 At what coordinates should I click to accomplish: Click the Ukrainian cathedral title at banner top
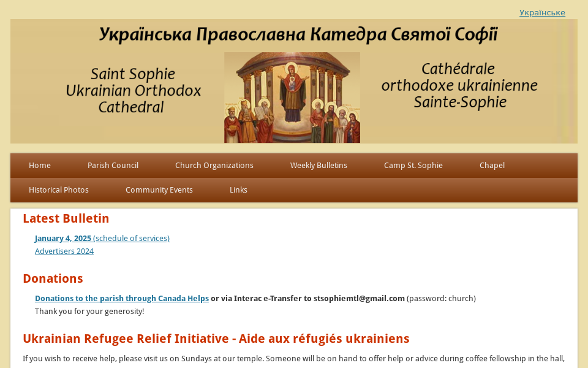pyautogui.click(x=298, y=34)
